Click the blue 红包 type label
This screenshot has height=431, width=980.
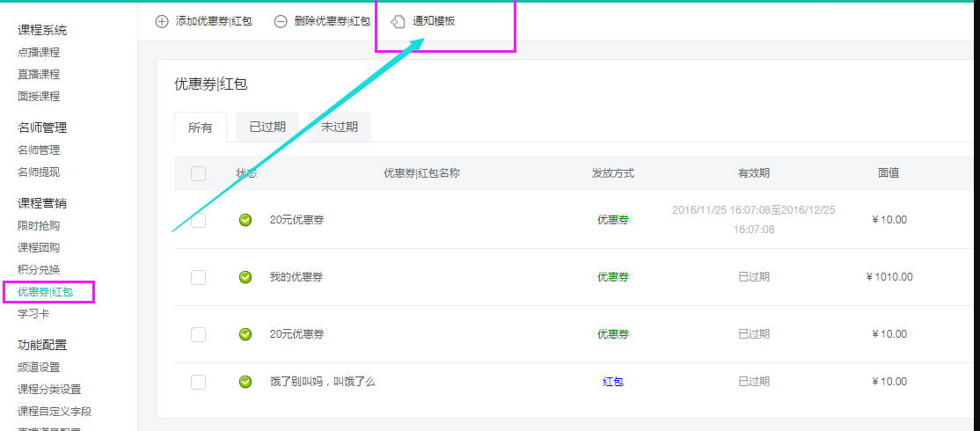pos(613,382)
